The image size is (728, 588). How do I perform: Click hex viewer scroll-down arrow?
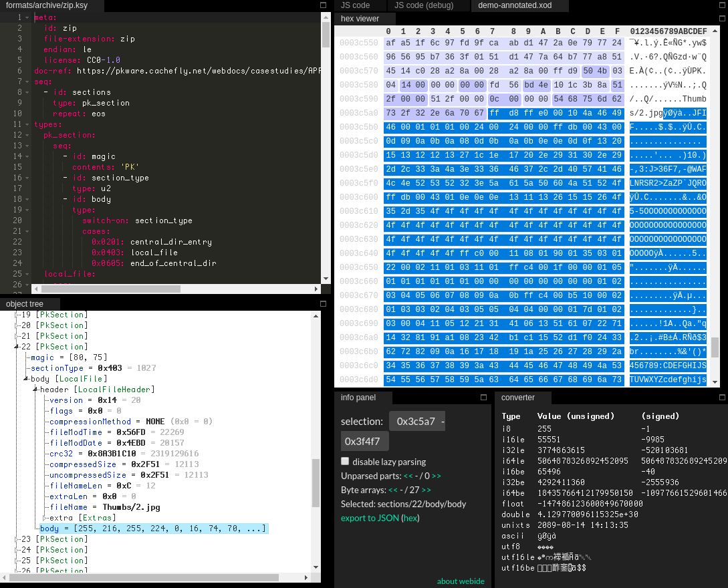pyautogui.click(x=715, y=382)
